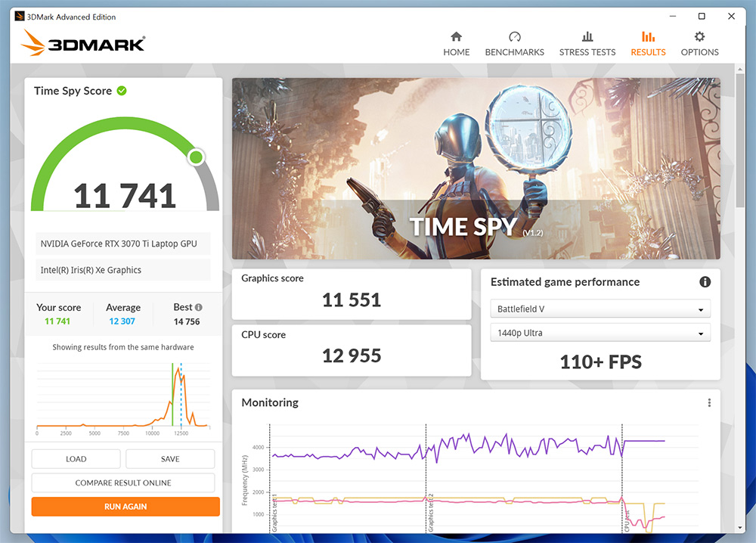Viewport: 756px width, 543px height.
Task: Click the Graphics score value 11 551
Action: pos(352,300)
